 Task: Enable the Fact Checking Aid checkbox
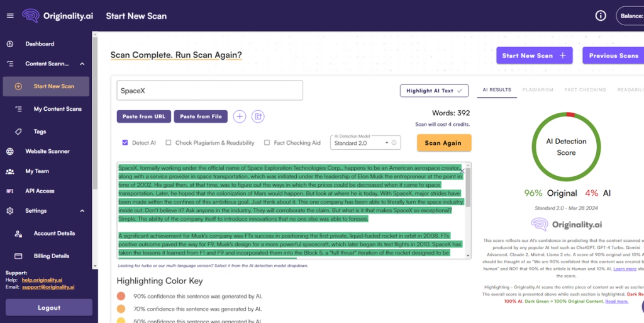[267, 142]
